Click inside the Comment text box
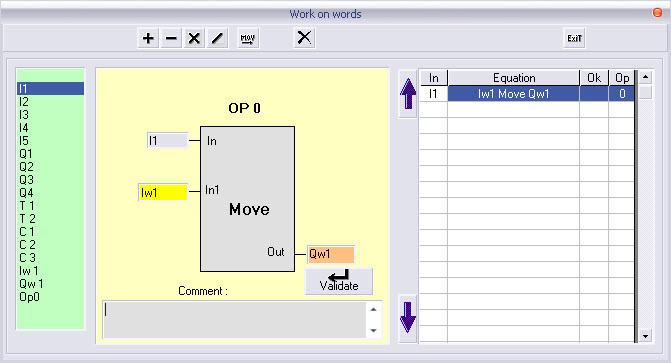Viewport: 671px width, 363px height. [234, 320]
